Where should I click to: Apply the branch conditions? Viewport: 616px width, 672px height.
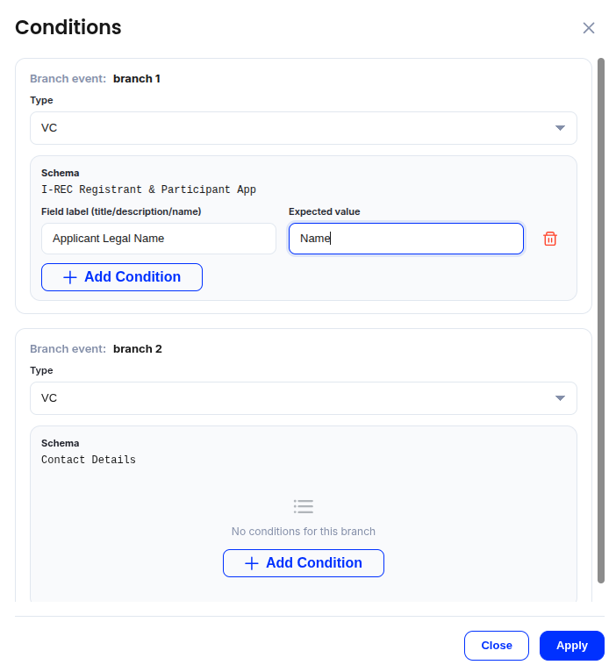tap(571, 646)
